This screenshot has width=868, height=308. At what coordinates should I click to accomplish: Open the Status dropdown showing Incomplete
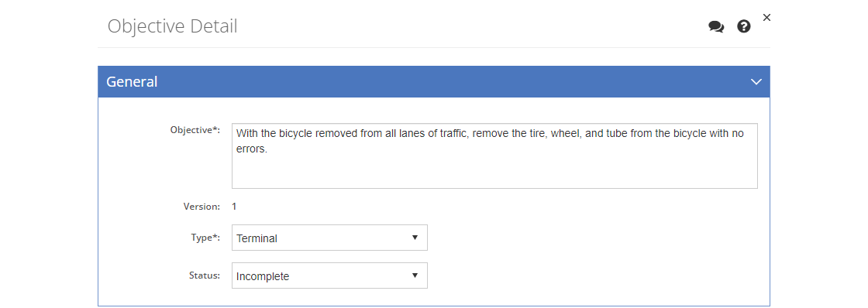click(329, 275)
